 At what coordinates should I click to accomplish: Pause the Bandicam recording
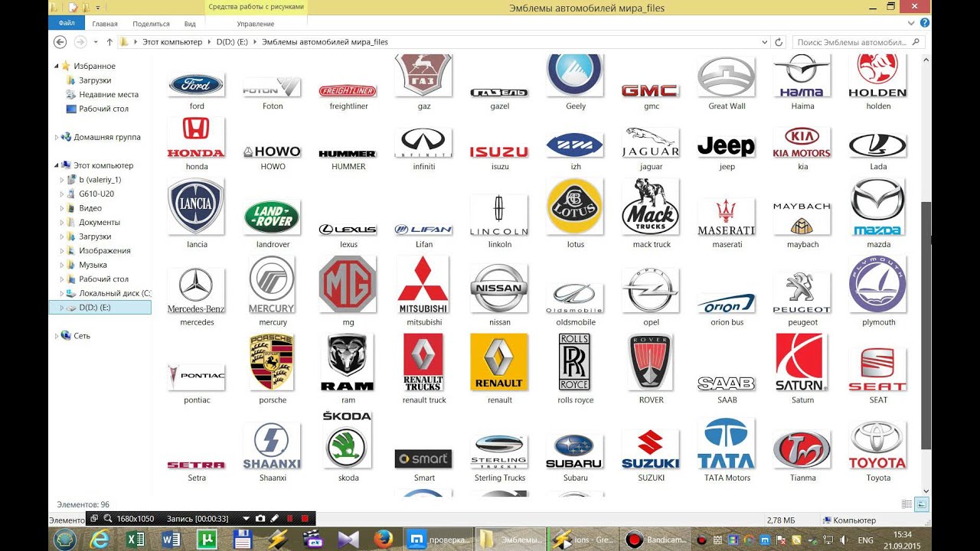click(x=289, y=519)
